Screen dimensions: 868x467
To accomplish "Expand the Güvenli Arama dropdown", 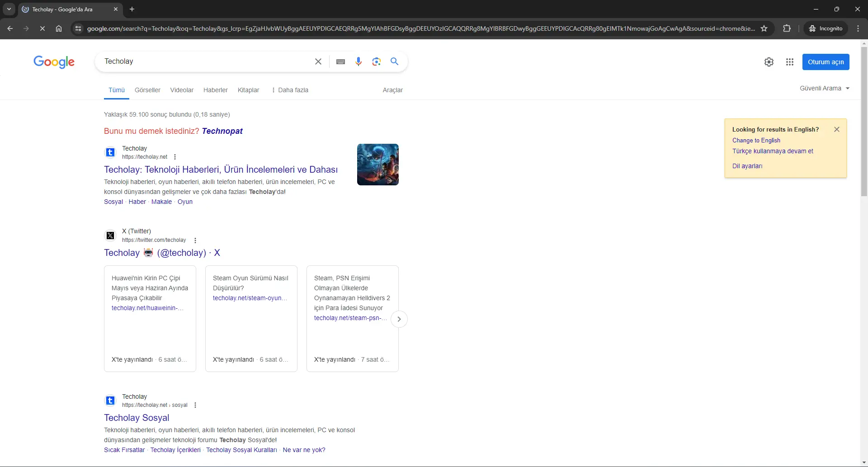I will click(x=825, y=88).
